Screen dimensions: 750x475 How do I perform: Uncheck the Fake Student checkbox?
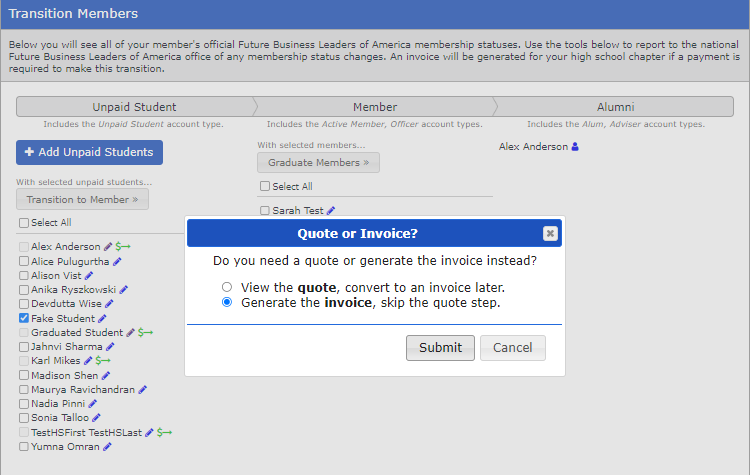point(24,318)
